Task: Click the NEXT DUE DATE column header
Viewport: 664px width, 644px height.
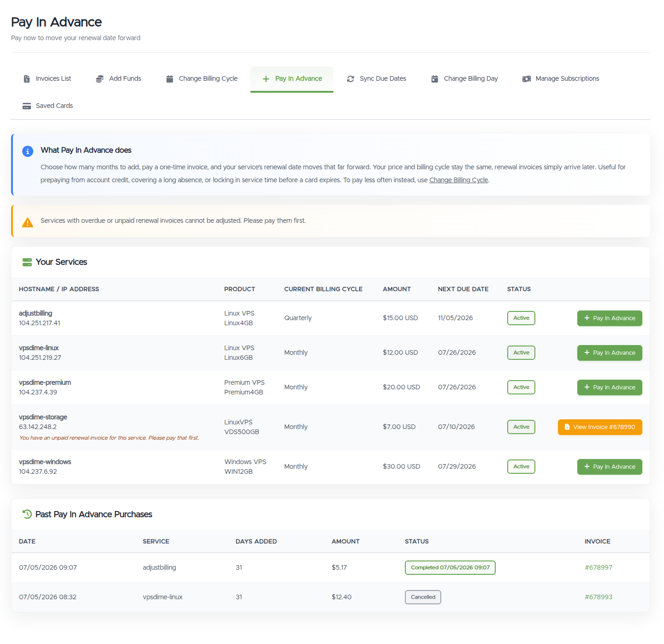Action: [463, 289]
